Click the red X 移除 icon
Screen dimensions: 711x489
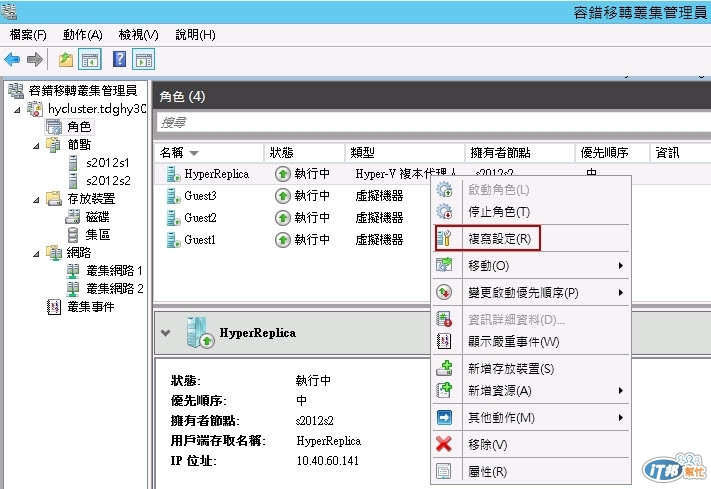coord(444,444)
